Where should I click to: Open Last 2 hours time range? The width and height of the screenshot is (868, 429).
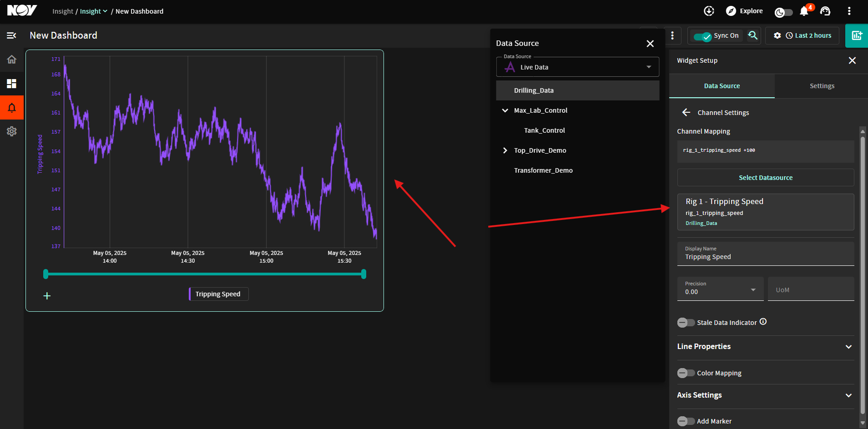(808, 35)
